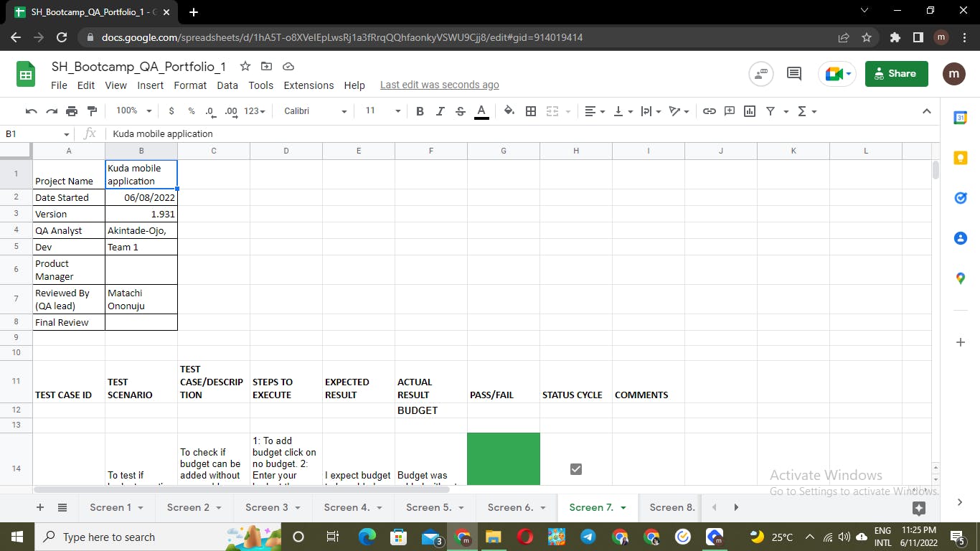Open text wrapping dropdown
Viewport: 980px width, 551px height.
651,111
